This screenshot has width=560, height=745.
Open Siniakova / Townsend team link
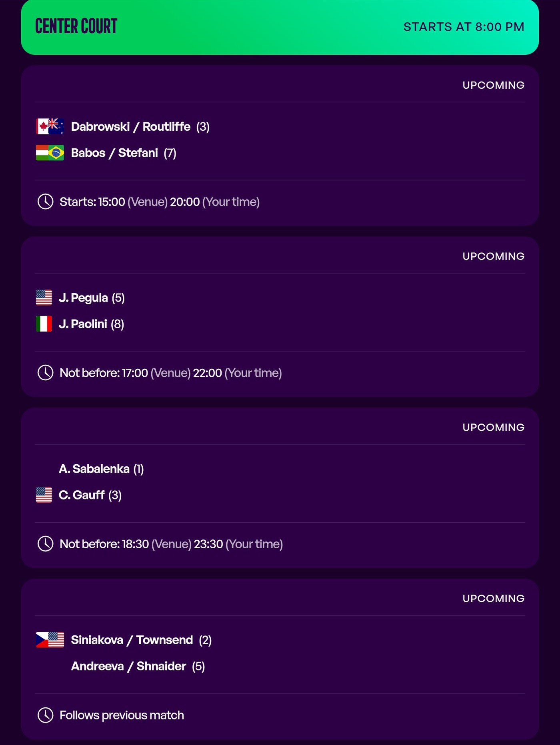(132, 640)
